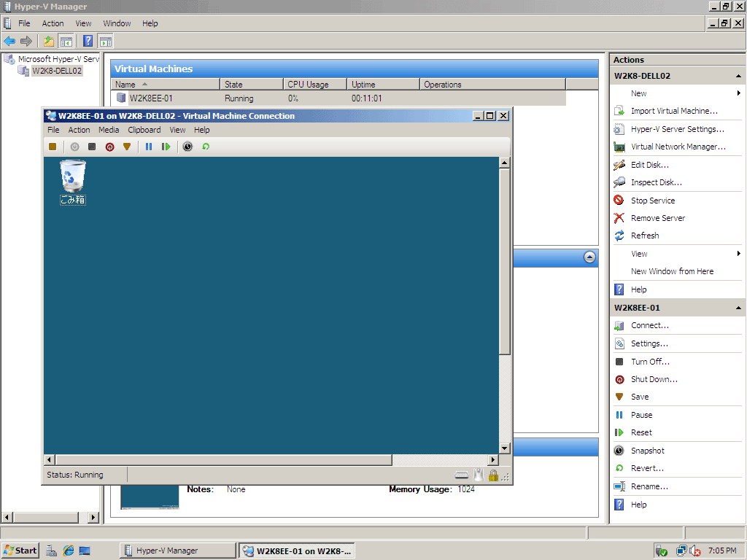Open Virtual Network Manager from Actions pane
Image resolution: width=747 pixels, height=560 pixels.
click(678, 147)
